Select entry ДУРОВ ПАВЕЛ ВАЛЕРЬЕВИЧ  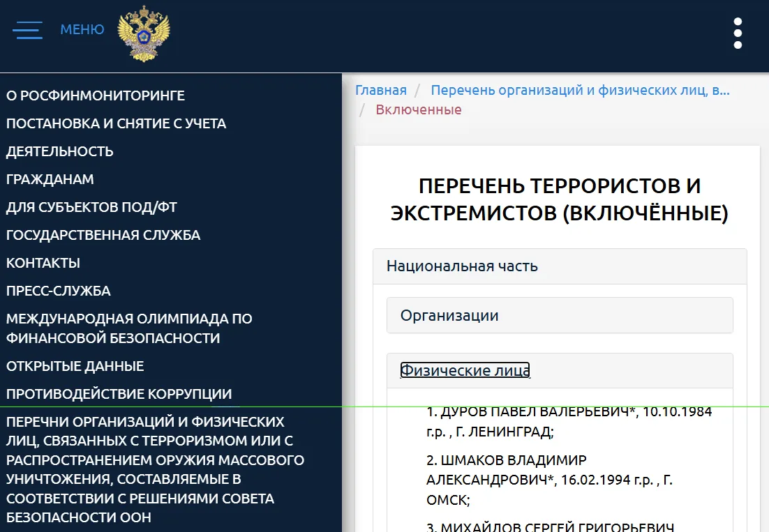click(x=569, y=421)
